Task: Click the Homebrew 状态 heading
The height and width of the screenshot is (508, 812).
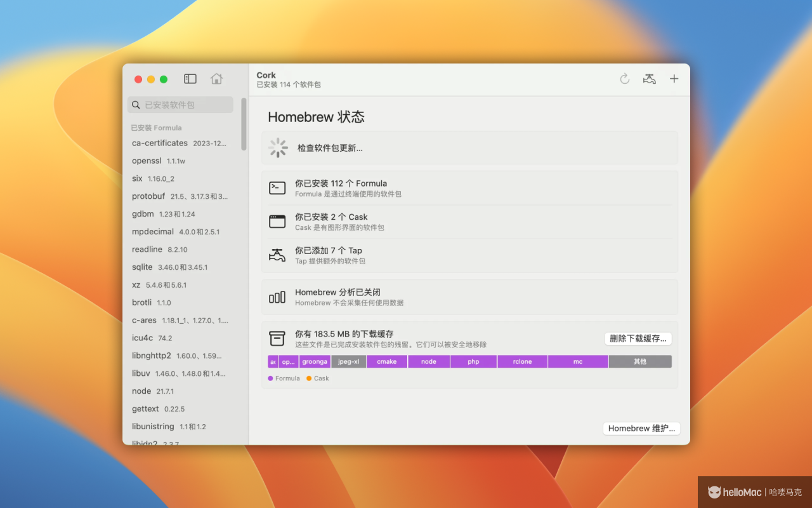Action: click(x=316, y=117)
